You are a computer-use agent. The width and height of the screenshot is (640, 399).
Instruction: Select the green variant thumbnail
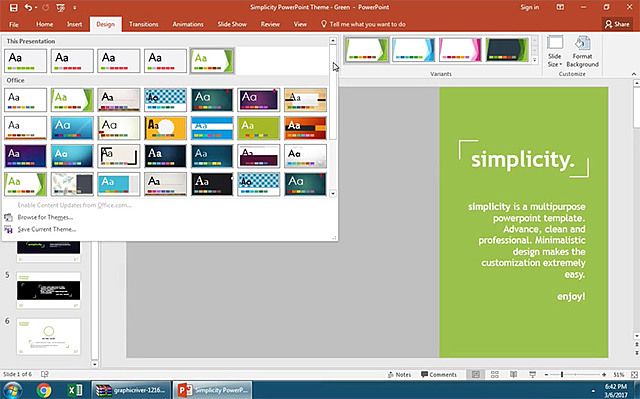367,50
